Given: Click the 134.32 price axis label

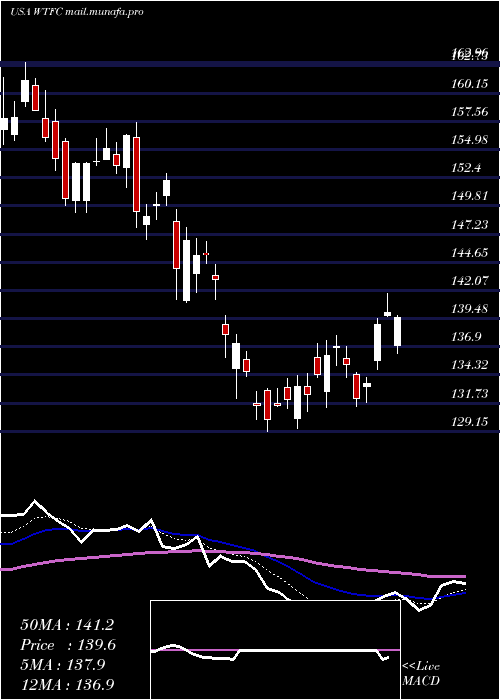Looking at the screenshot, I should [x=468, y=365].
